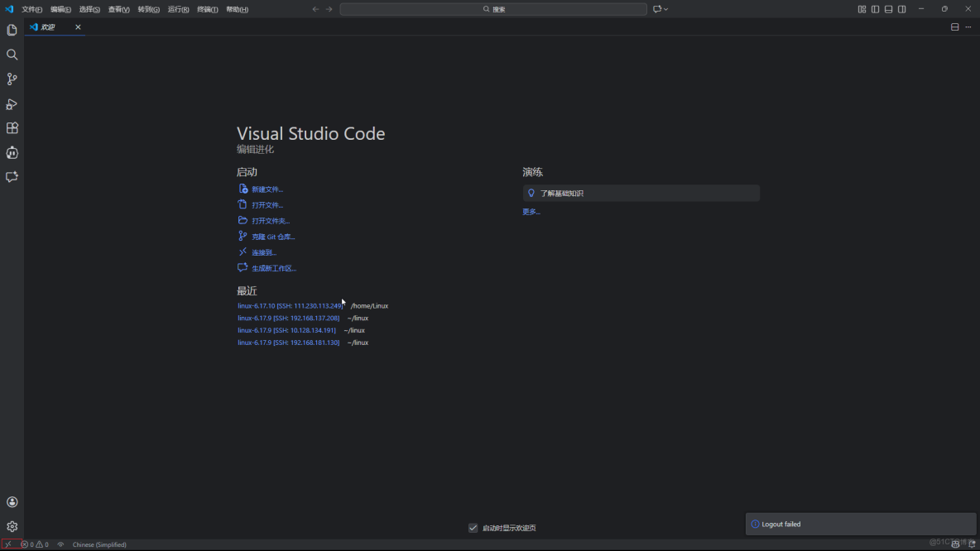The height and width of the screenshot is (551, 980).
Task: Click the 搜索 command center search box
Action: click(x=493, y=9)
